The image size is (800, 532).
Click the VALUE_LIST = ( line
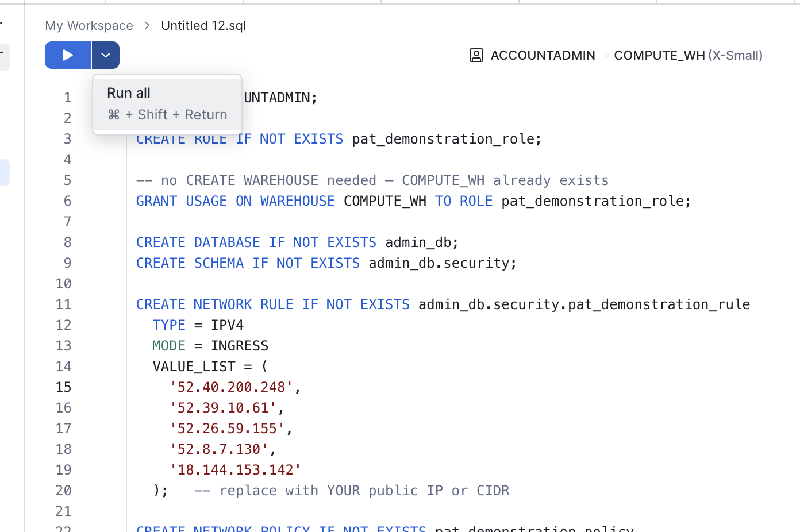point(210,367)
